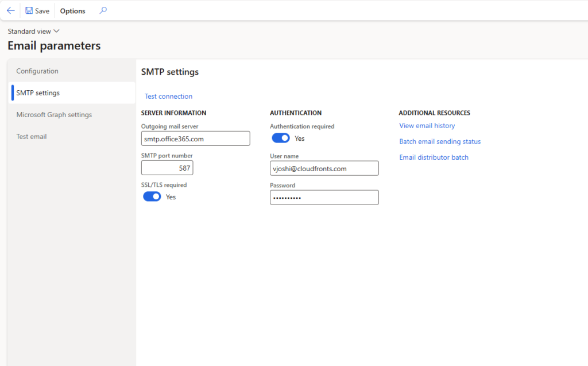
Task: Click the Save floppy disk icon
Action: [x=29, y=11]
